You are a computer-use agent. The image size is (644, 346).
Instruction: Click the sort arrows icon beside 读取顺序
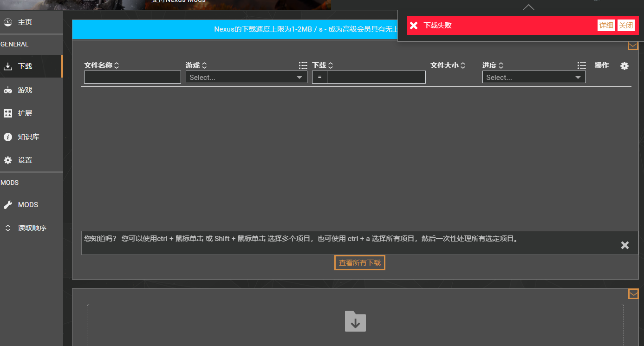coord(8,228)
